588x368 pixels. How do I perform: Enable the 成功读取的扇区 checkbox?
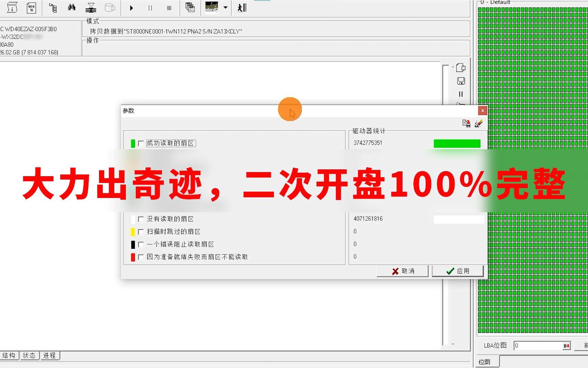[x=141, y=143]
